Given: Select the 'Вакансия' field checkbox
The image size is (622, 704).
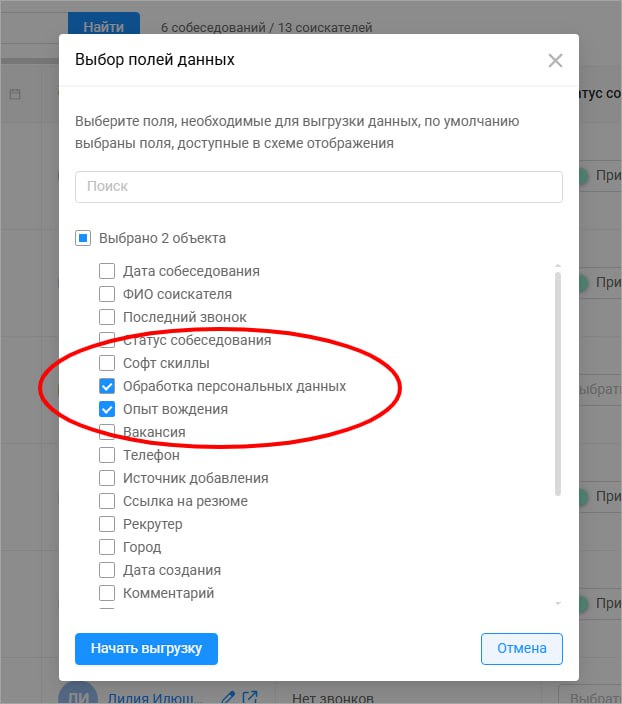Looking at the screenshot, I should tap(107, 432).
